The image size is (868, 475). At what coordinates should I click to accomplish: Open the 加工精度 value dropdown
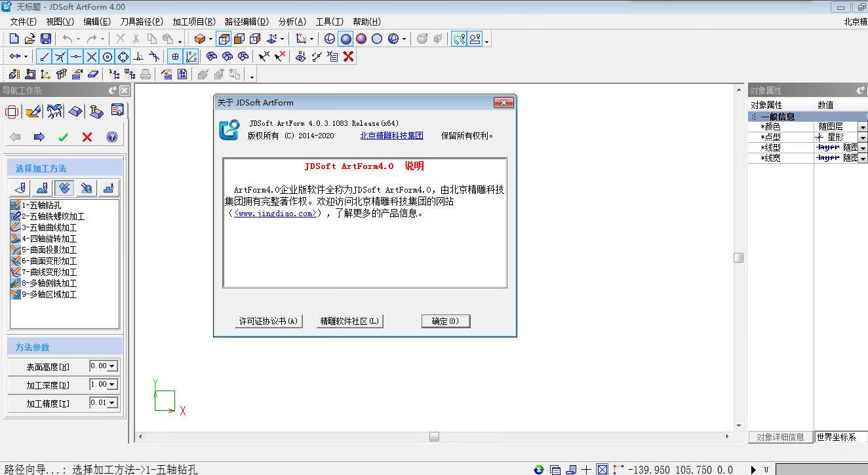[112, 403]
